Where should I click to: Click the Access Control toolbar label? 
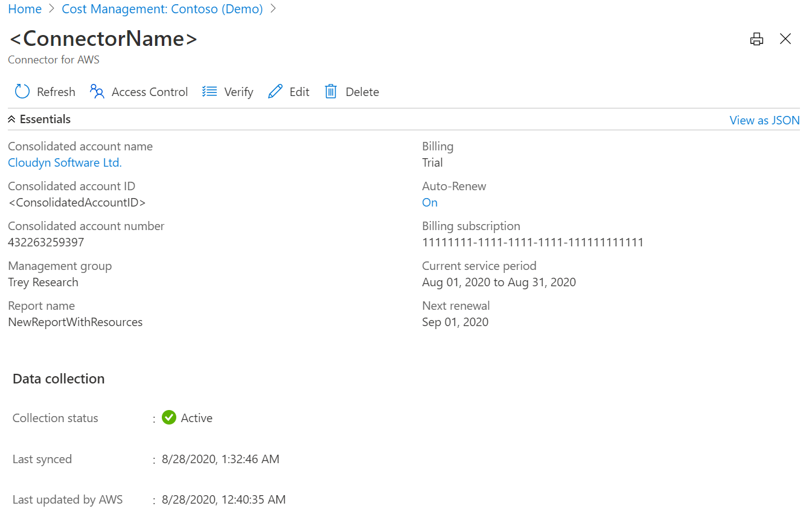[x=150, y=92]
